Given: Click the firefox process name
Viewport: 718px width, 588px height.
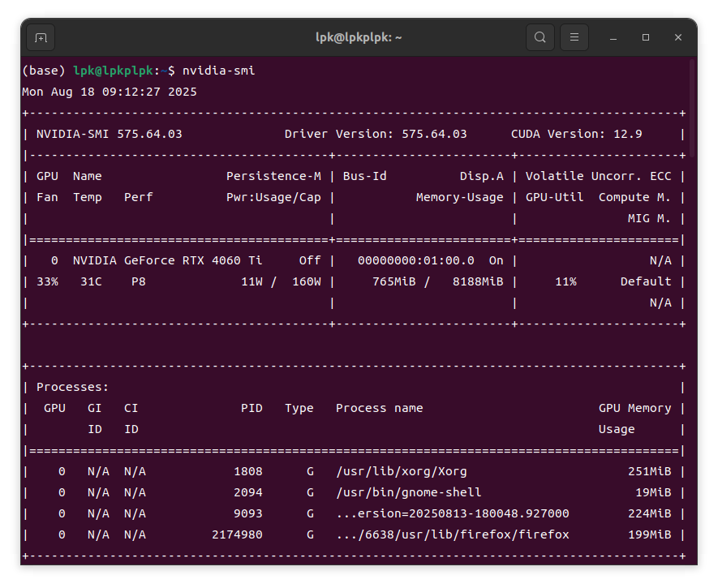Looking at the screenshot, I should pyautogui.click(x=453, y=534).
